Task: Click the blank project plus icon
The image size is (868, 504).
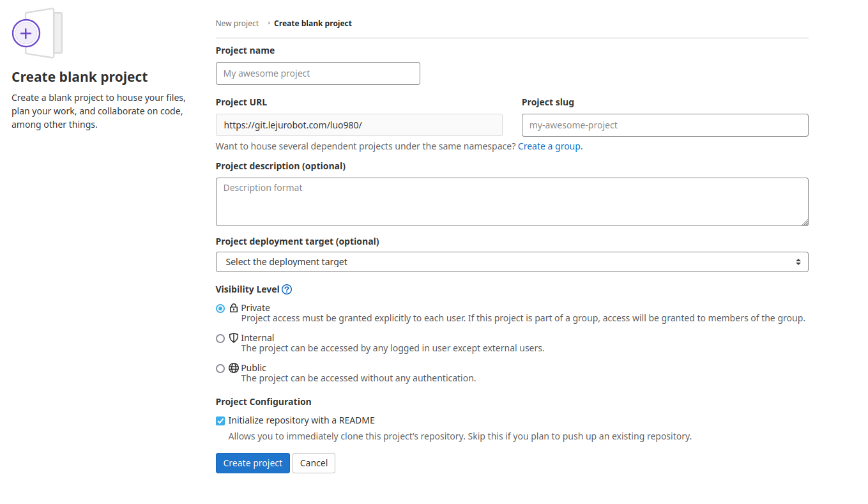Action: click(x=26, y=33)
